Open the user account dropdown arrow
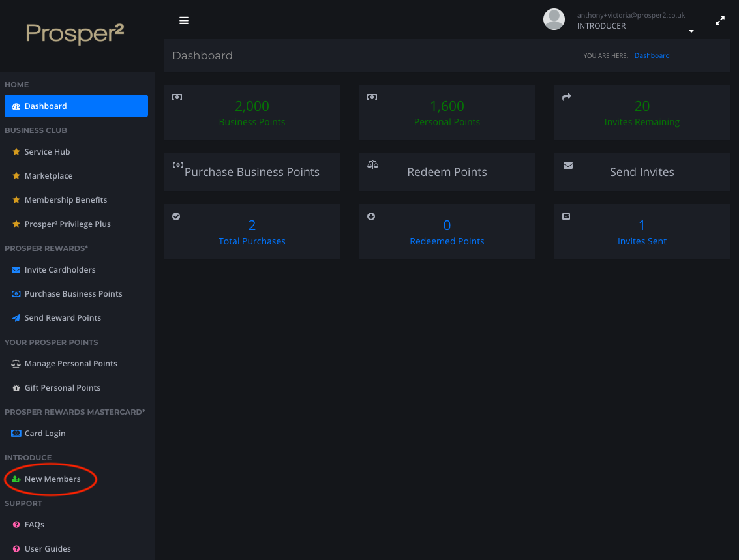The height and width of the screenshot is (560, 739). point(691,31)
